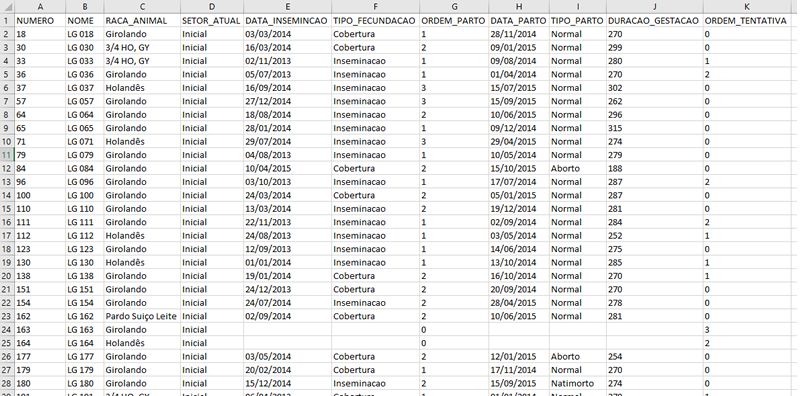Select row 24 header
This screenshot has height=396, width=800.
coord(7,330)
